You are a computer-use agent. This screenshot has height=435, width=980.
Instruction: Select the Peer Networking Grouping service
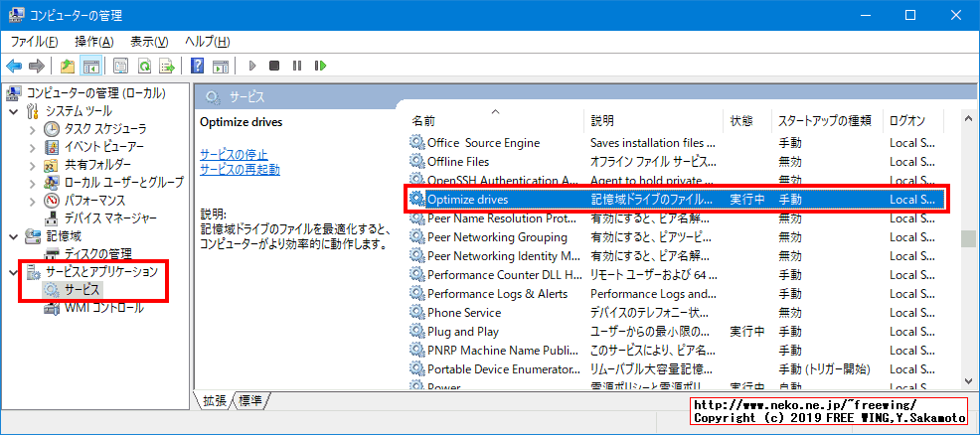676,237
